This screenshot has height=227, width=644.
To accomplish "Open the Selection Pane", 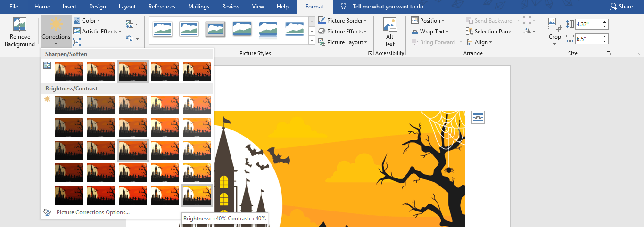I will click(x=488, y=32).
